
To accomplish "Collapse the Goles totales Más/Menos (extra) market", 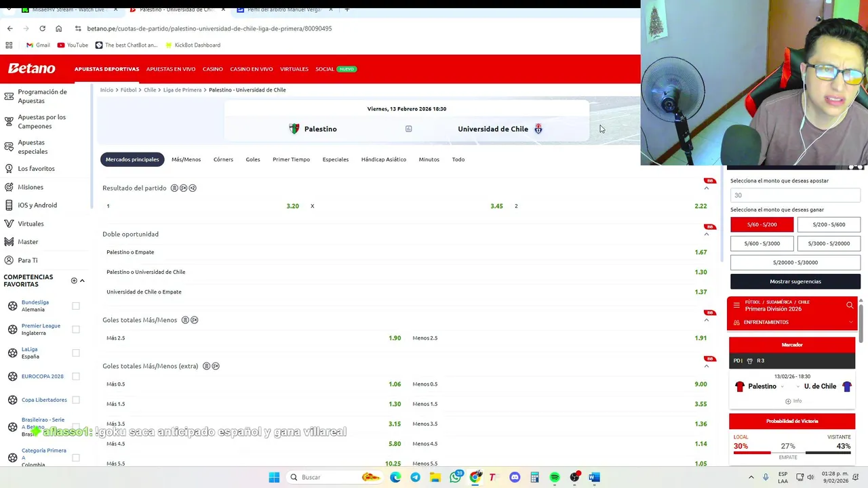I will click(707, 366).
